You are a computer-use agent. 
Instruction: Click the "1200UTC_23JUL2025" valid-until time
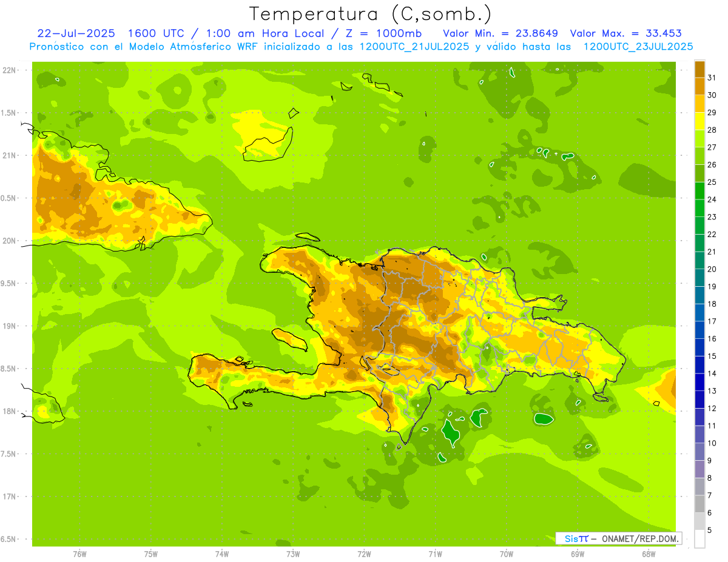pos(638,47)
